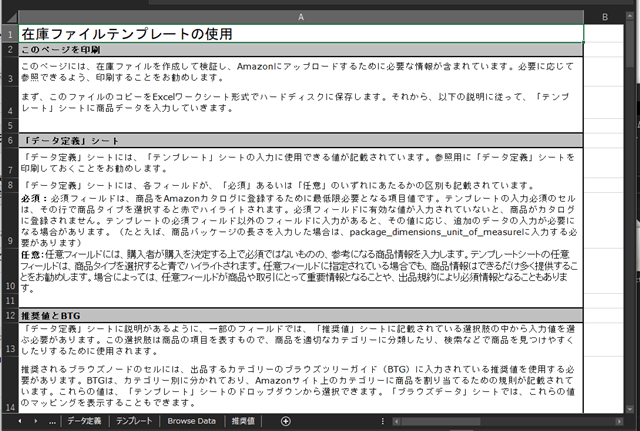Open the Browse Data sheet tab

pos(191,422)
